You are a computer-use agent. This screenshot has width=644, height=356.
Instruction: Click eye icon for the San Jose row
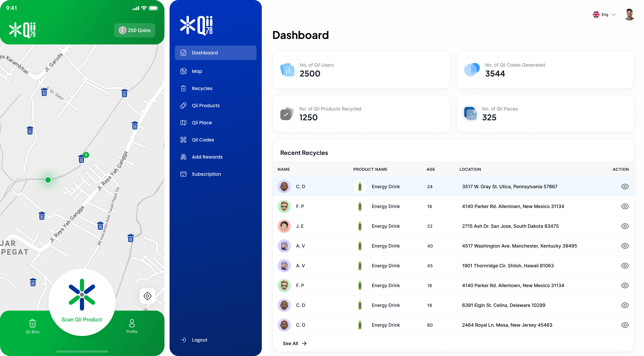click(625, 226)
